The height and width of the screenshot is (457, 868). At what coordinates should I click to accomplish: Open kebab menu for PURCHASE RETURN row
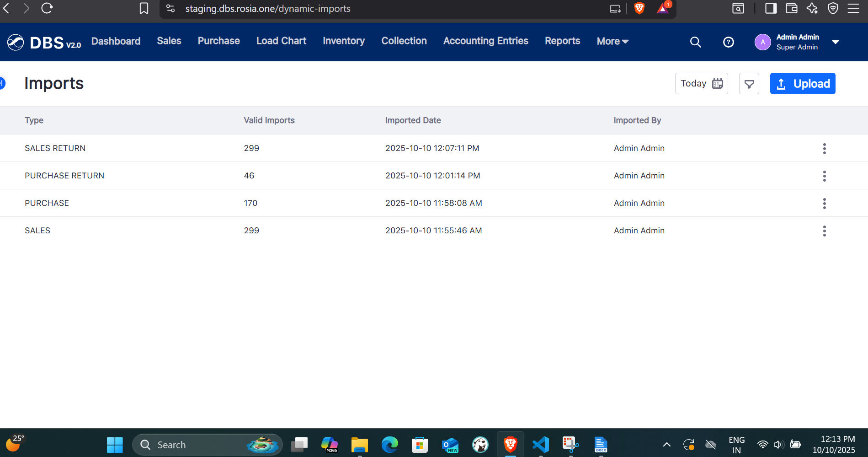click(824, 176)
